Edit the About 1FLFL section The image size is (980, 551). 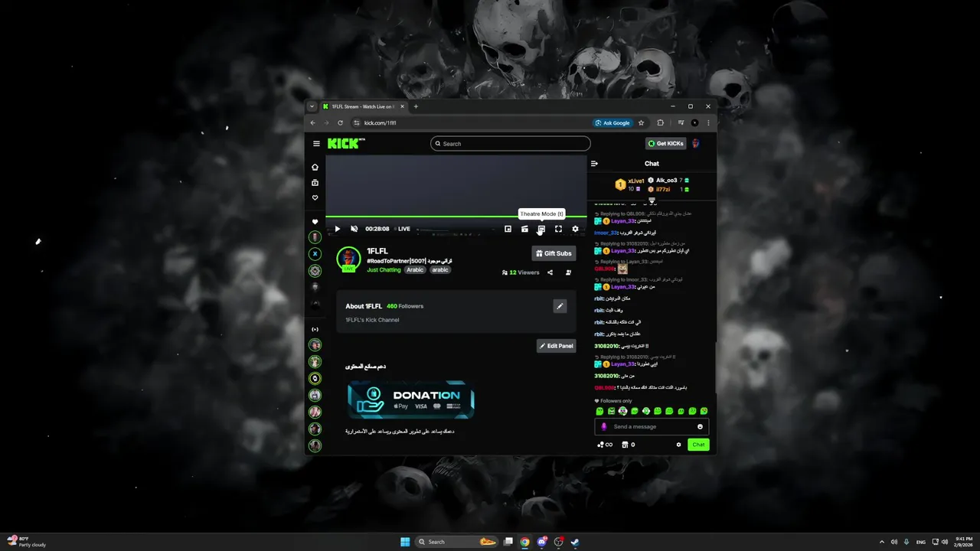[560, 306]
